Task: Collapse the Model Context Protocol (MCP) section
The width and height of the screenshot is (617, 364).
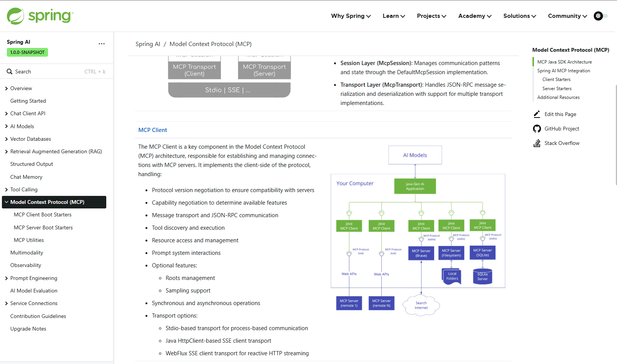Action: pyautogui.click(x=6, y=202)
